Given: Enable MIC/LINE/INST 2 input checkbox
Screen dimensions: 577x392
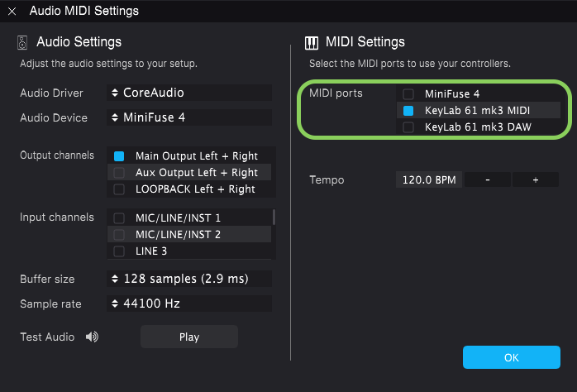Looking at the screenshot, I should 119,235.
